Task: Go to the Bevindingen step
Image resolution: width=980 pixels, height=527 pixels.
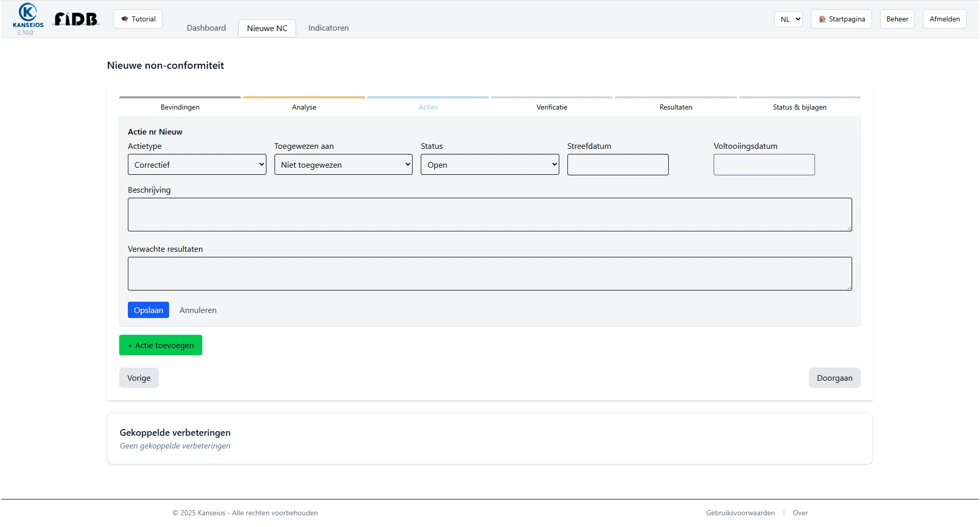Action: point(180,107)
